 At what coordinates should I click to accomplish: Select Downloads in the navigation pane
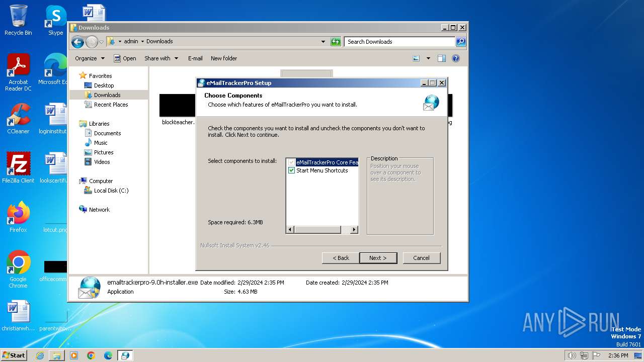pyautogui.click(x=107, y=95)
